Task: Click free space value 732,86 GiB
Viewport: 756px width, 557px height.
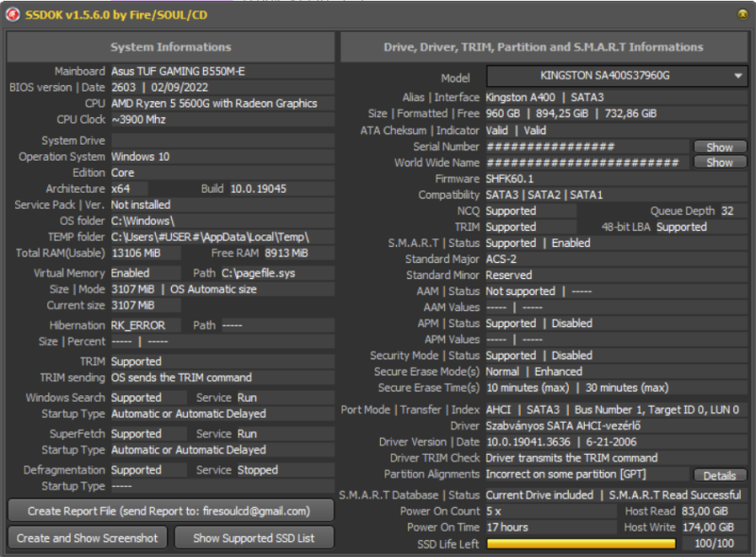Action: click(x=630, y=113)
